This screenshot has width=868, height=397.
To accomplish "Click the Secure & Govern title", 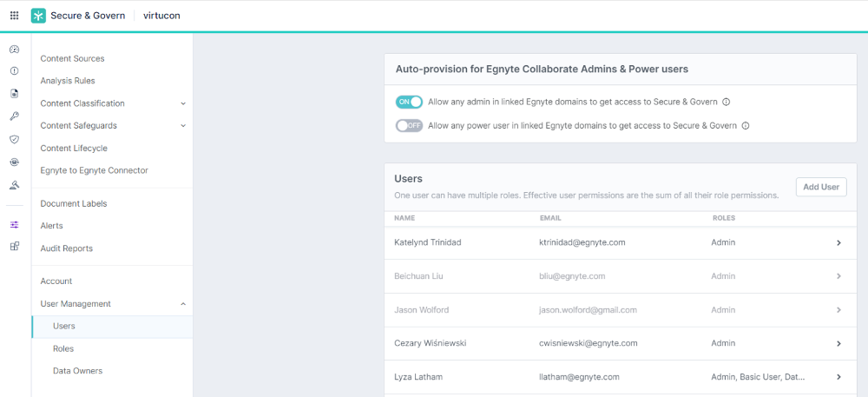I will coord(88,16).
